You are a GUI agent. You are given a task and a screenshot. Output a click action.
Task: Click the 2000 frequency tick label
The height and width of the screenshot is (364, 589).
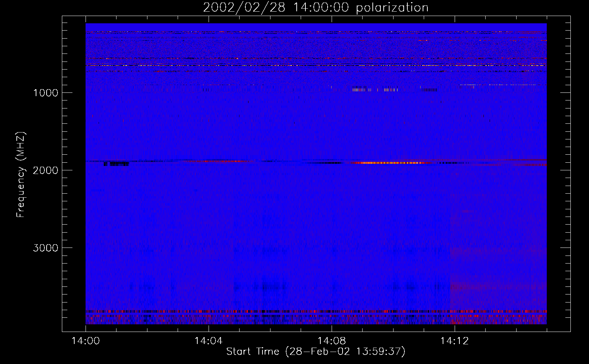(x=46, y=170)
